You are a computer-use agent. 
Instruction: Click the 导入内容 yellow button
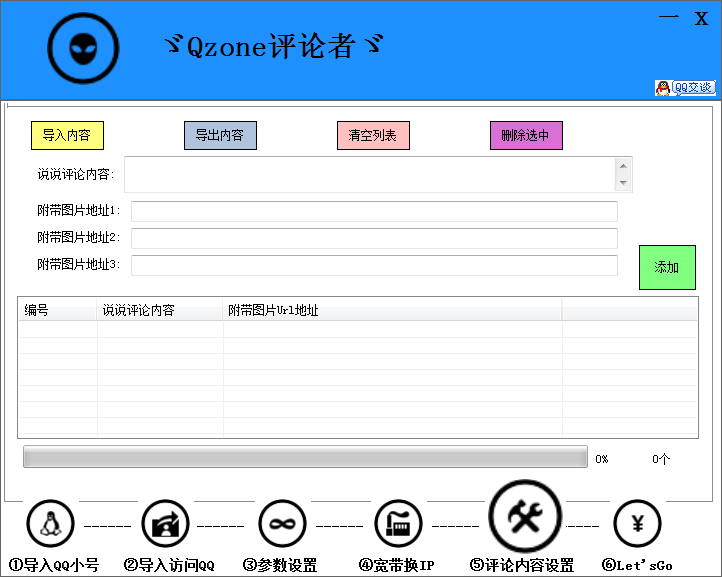coord(67,135)
